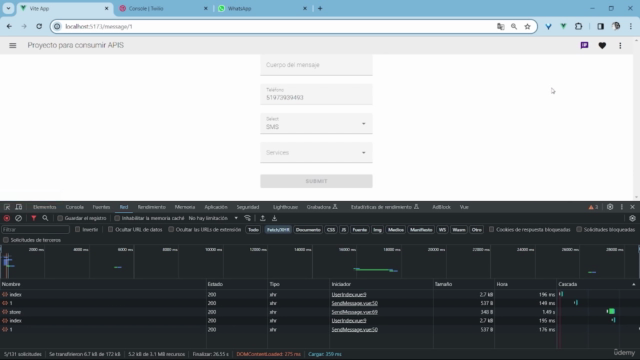Toggle the browser side panel icon

tap(600, 27)
